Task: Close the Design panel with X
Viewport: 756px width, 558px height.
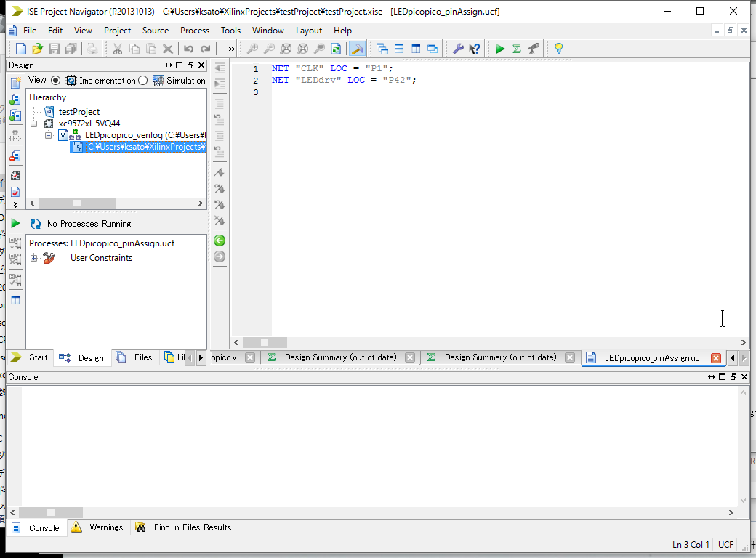Action: coord(201,65)
